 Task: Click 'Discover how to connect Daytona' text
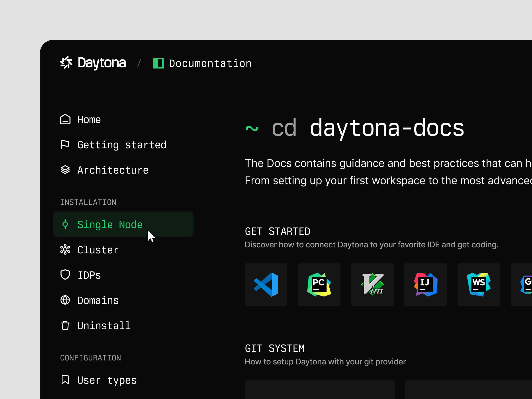(372, 244)
